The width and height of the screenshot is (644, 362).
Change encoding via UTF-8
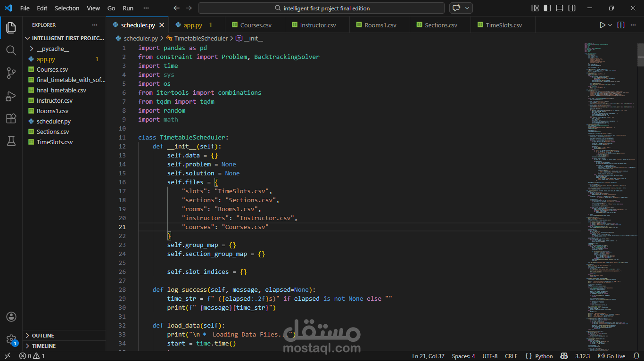pos(490,356)
